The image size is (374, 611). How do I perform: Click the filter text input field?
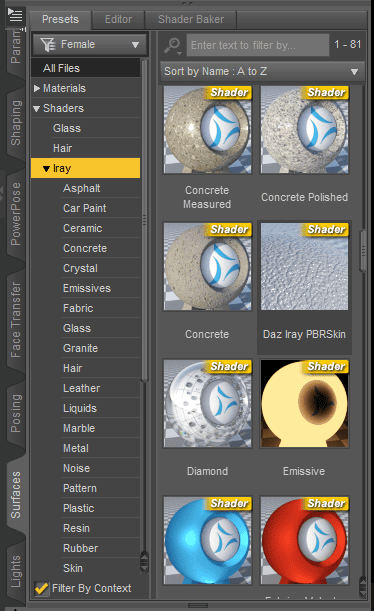[258, 45]
